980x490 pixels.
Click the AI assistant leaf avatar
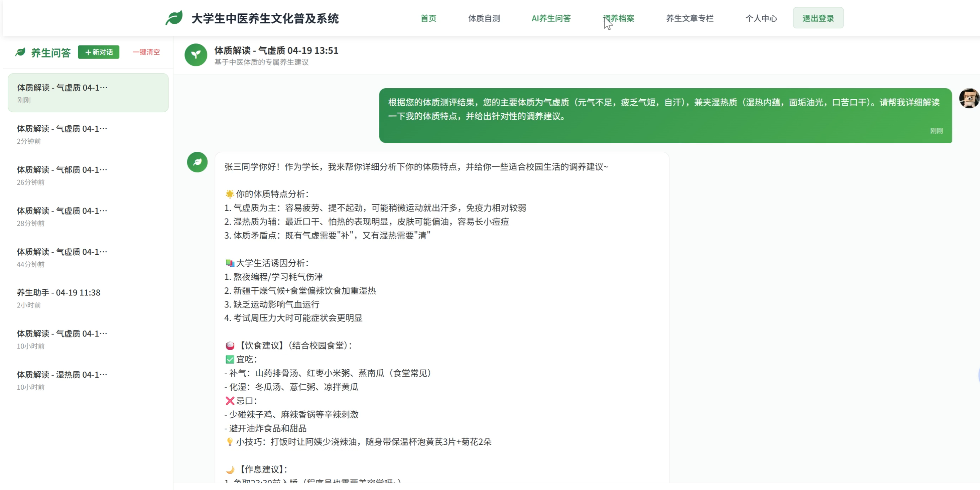[197, 162]
